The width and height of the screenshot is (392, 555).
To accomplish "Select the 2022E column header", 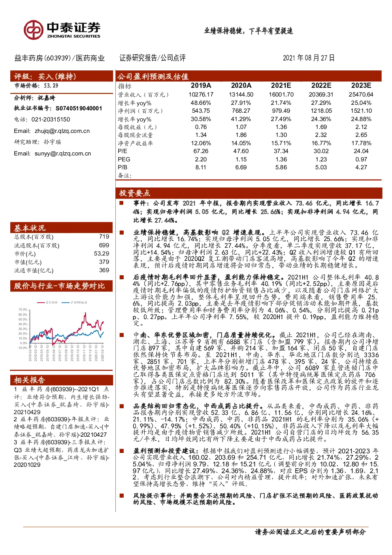I will pos(321,85).
